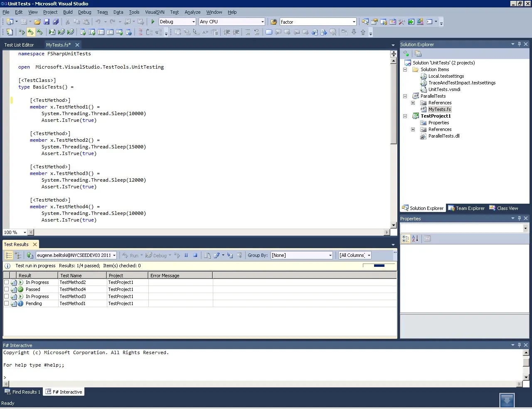Open the Any CPU platform dropdown
Viewport: 532px width, 409px height.
click(x=262, y=22)
